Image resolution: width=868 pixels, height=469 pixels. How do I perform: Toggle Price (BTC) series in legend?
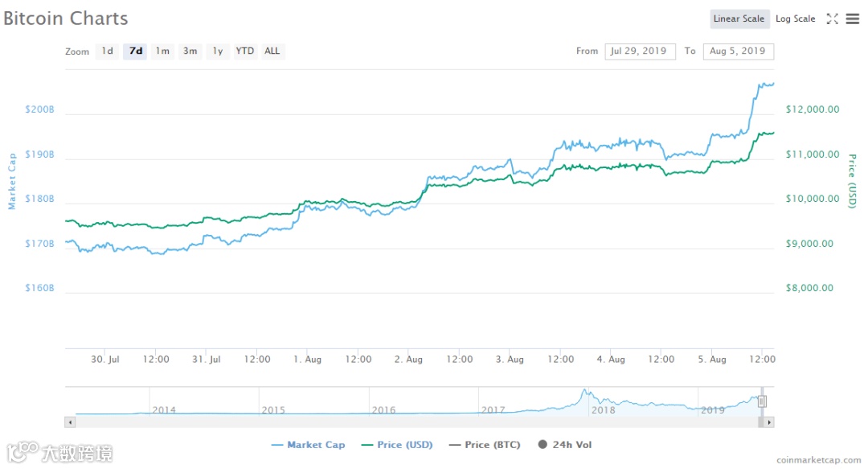point(485,445)
